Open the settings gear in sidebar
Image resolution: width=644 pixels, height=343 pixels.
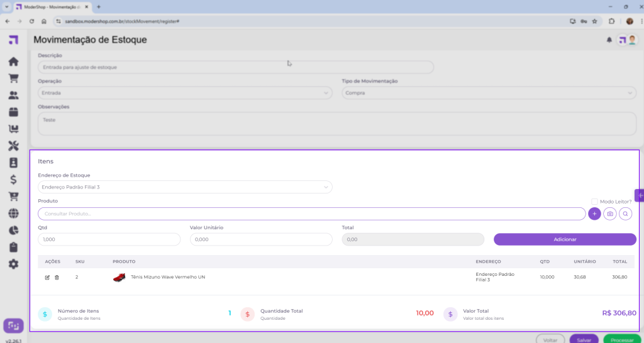click(13, 264)
